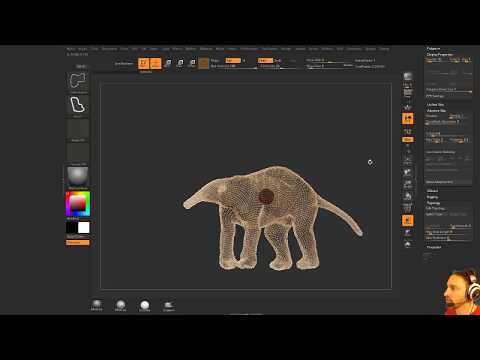Open the Brush menu in the menu bar
Image resolution: width=480 pixels, height=360 pixels.
82,49
